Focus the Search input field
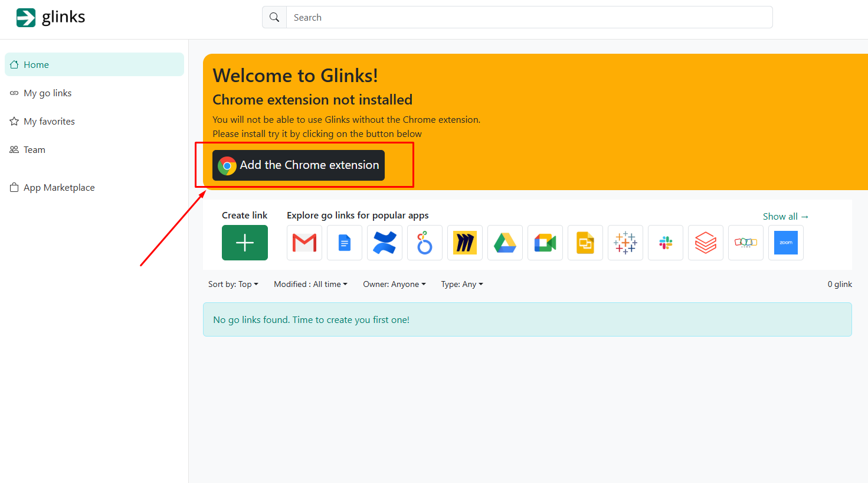 pyautogui.click(x=529, y=17)
